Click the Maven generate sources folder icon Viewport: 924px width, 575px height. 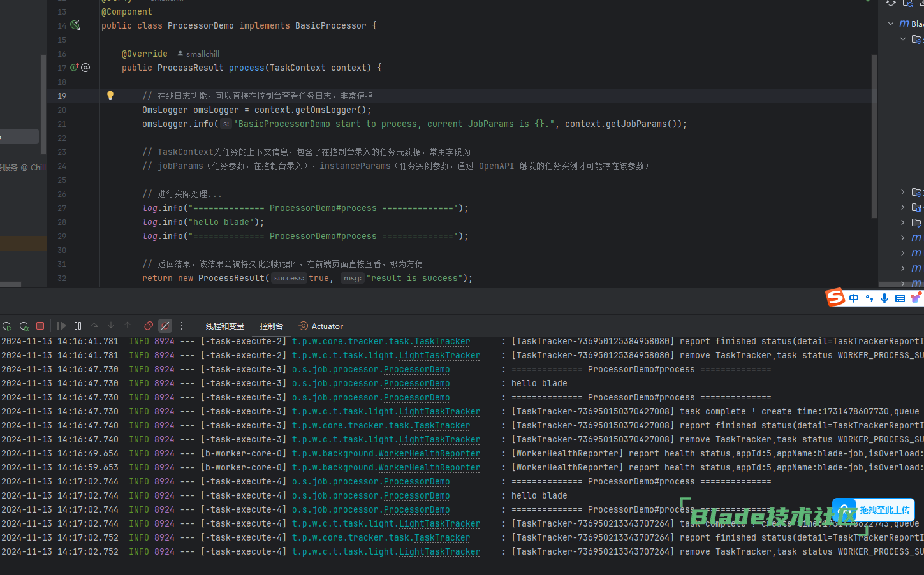[x=907, y=3]
